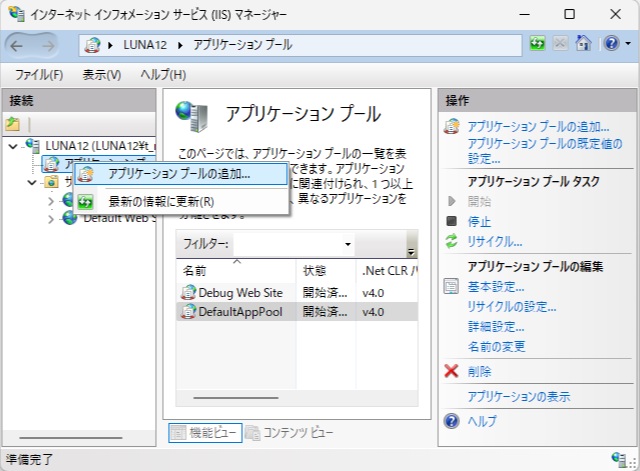Screen dimensions: 640x471
Task: Select the Debug Web Site pool row
Action: tap(297, 293)
